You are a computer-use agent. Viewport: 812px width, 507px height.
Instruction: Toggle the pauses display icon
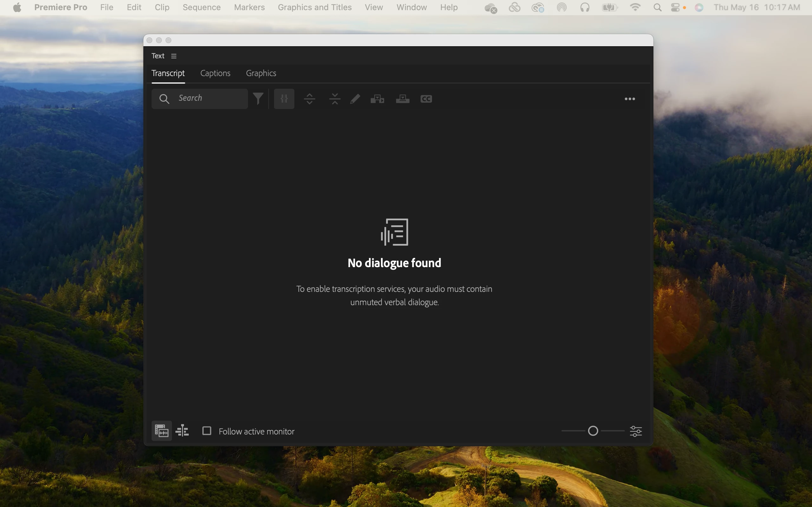click(x=284, y=99)
